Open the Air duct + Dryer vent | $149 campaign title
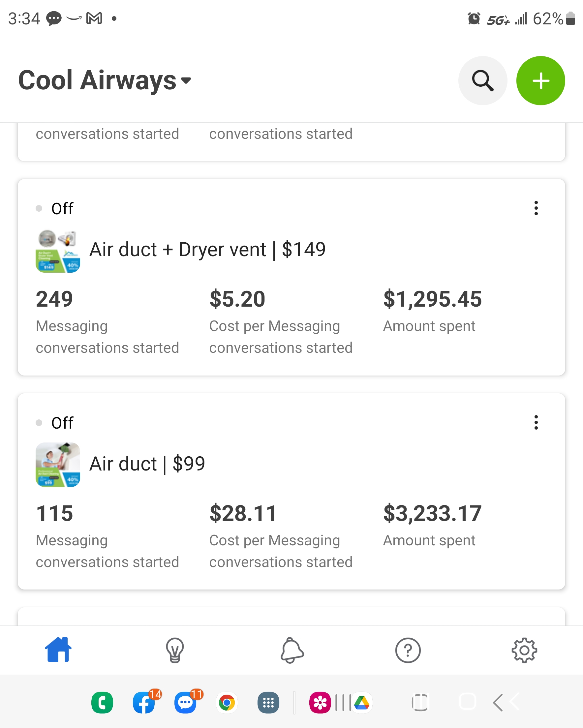This screenshot has height=728, width=583. (x=207, y=250)
